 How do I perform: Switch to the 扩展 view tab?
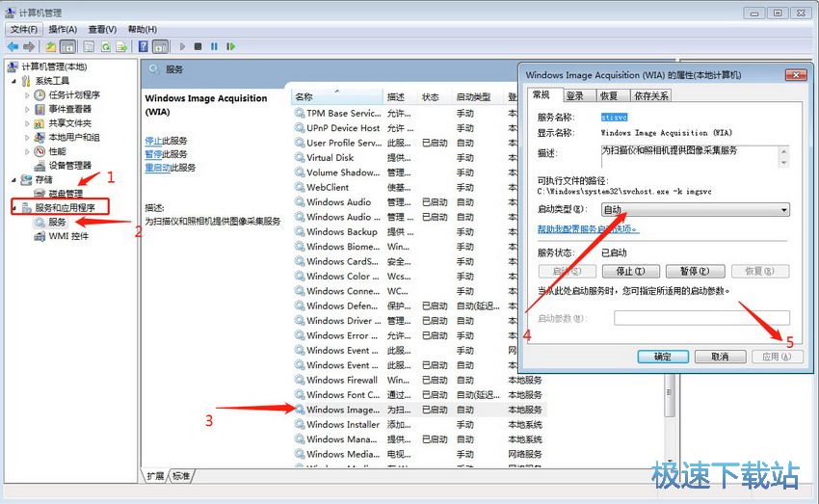155,476
